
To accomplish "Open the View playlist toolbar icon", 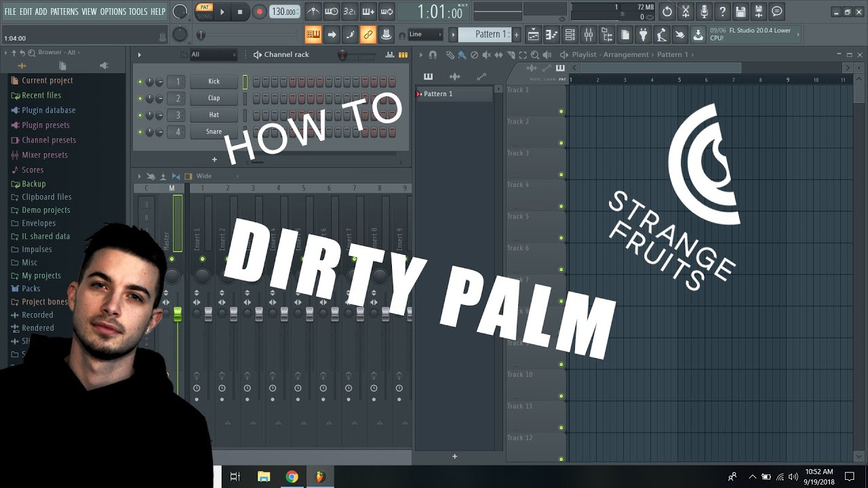I will coord(534,35).
